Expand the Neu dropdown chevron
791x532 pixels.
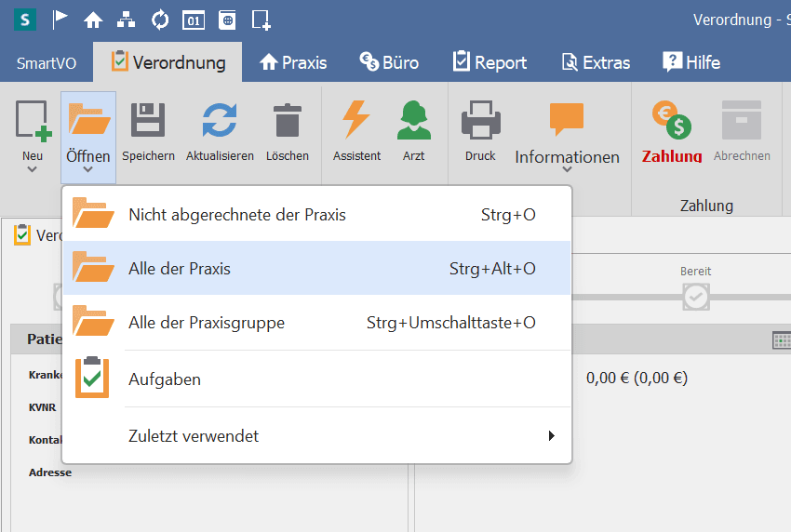(32, 169)
